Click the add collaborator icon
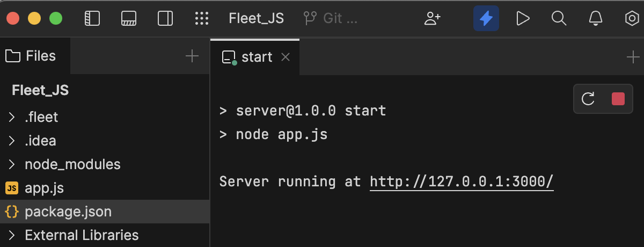644x247 pixels. 432,19
